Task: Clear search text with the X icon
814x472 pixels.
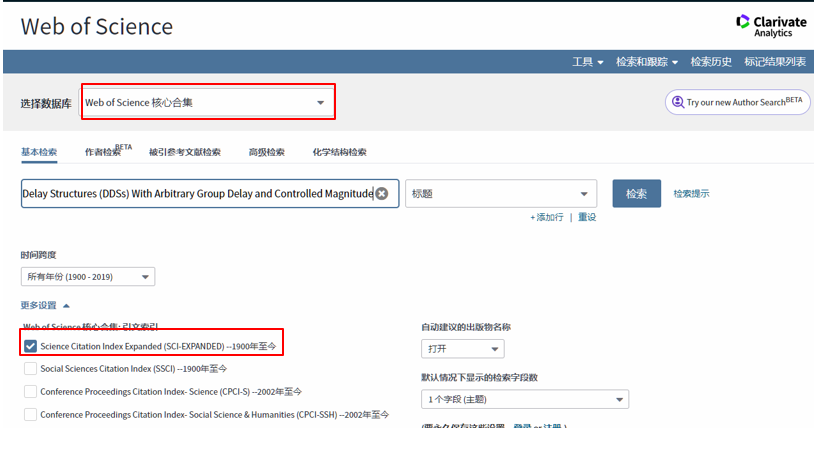Action: click(381, 194)
